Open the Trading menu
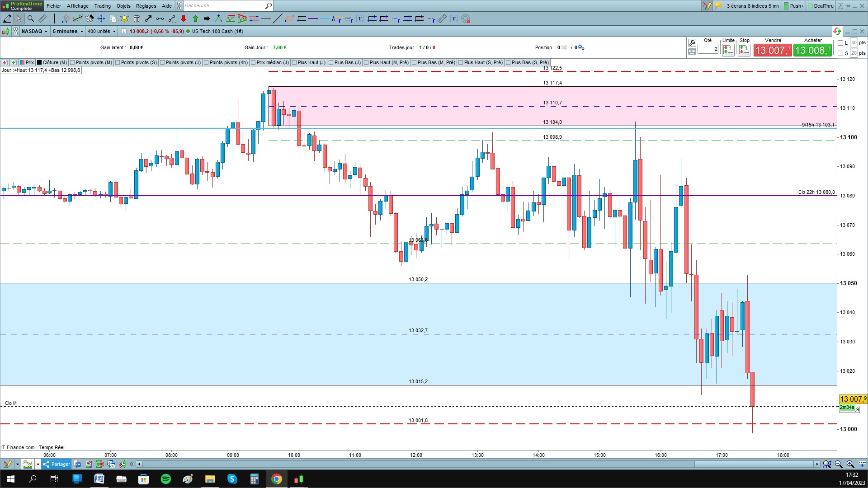Viewport: 868px width, 488px height. pos(102,6)
